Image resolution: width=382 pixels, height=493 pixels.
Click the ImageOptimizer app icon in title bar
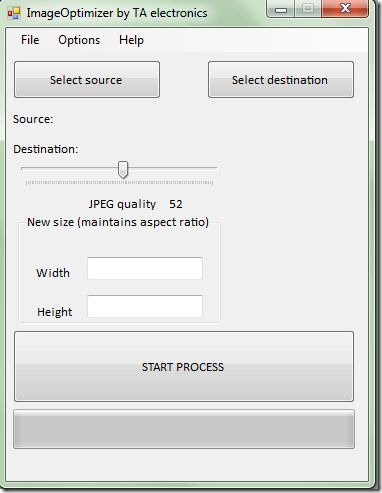click(x=14, y=13)
